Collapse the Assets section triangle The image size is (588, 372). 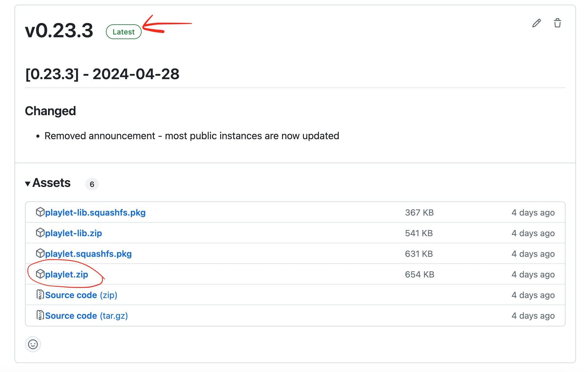(x=28, y=184)
